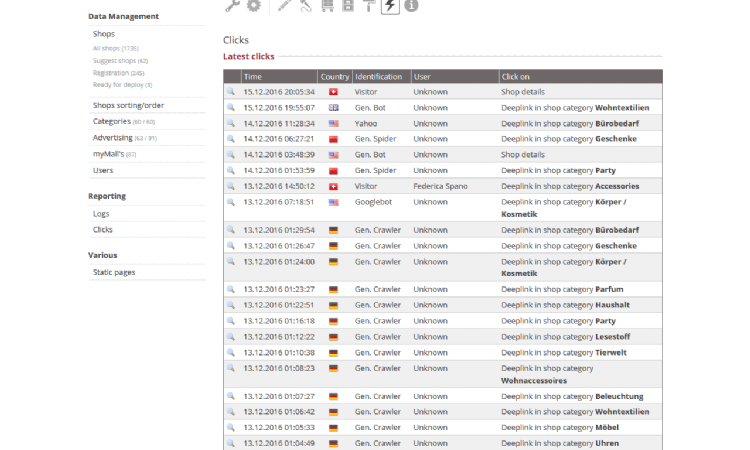Select the pencil edit icon in toolbar
The width and height of the screenshot is (750, 450).
click(x=284, y=6)
